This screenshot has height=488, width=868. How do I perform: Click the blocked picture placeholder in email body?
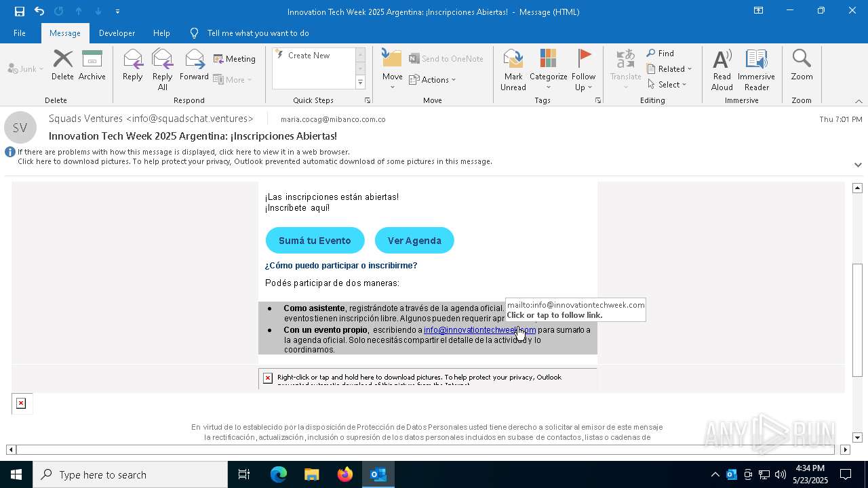(x=427, y=378)
